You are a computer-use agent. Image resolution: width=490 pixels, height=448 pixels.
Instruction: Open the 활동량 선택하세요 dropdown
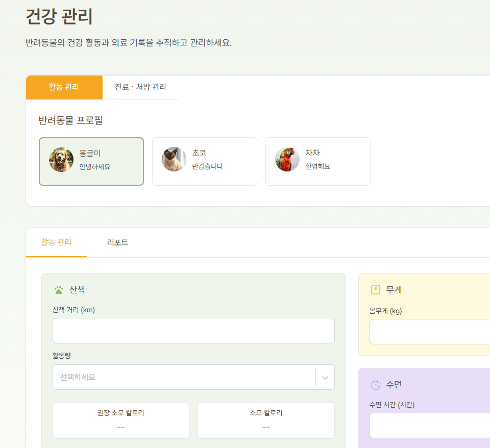[184, 377]
